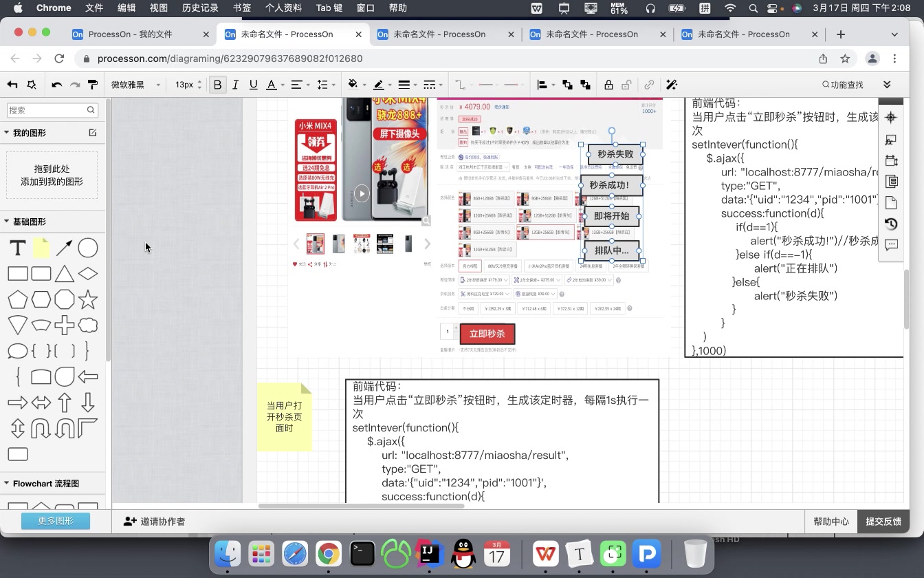Screen dimensions: 924x578
Task: Click the shape search input field
Action: point(52,110)
